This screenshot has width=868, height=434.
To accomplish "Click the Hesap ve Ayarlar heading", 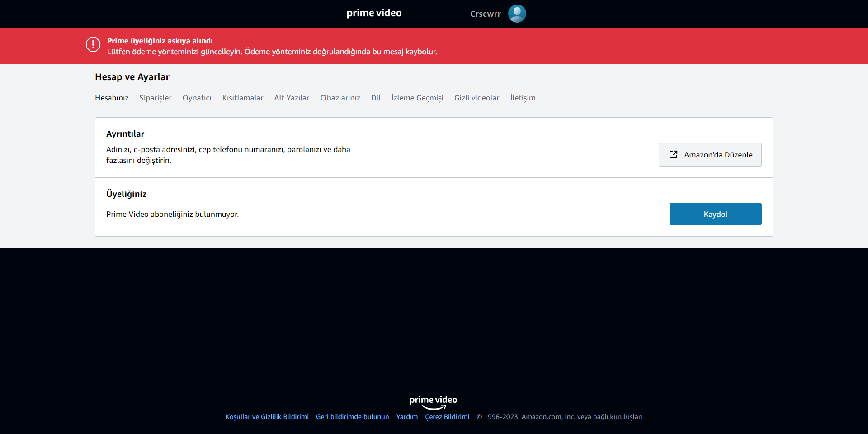I will pos(132,77).
